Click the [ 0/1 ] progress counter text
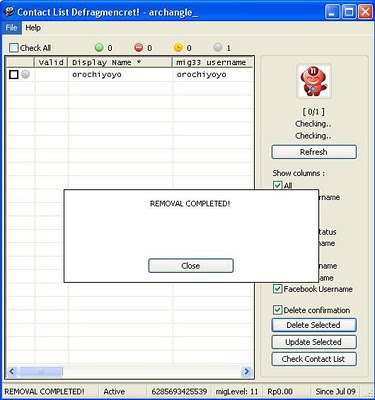375x400 pixels. (314, 111)
